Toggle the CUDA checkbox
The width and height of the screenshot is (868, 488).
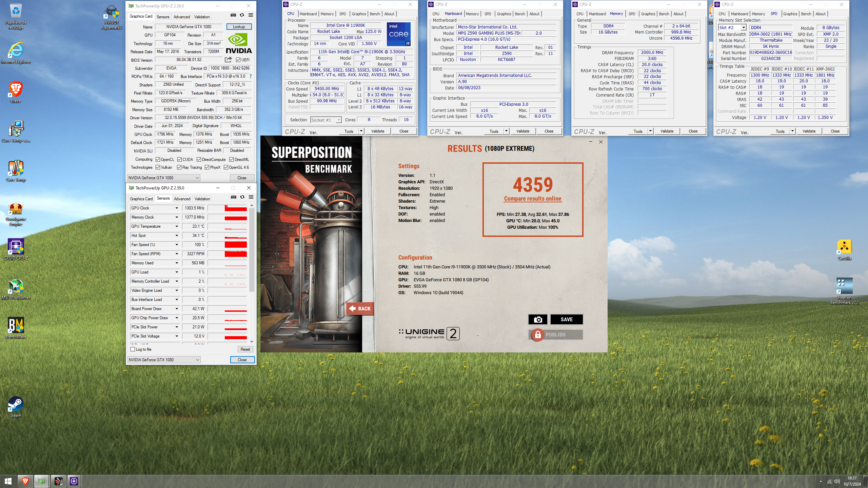180,160
